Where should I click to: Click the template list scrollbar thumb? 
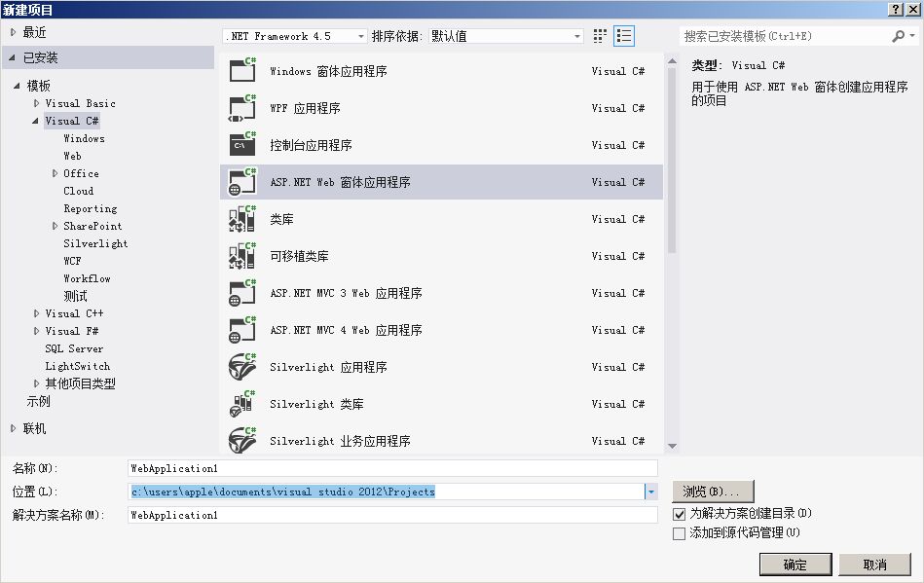(x=672, y=161)
